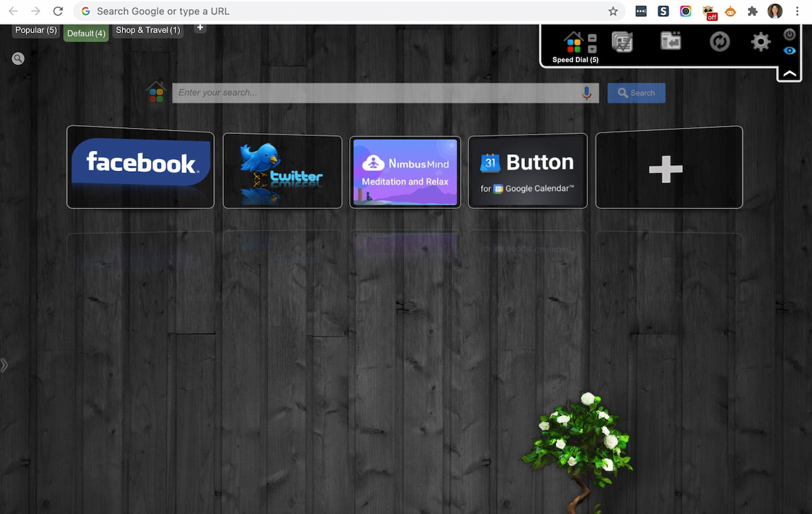Collapse the top panel with the up chevron

pos(789,73)
